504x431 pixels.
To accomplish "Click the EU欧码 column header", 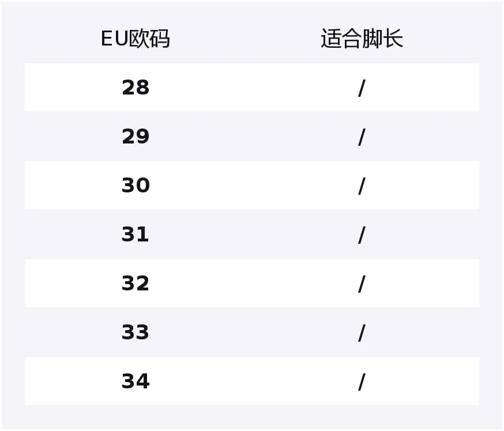I will (x=136, y=39).
